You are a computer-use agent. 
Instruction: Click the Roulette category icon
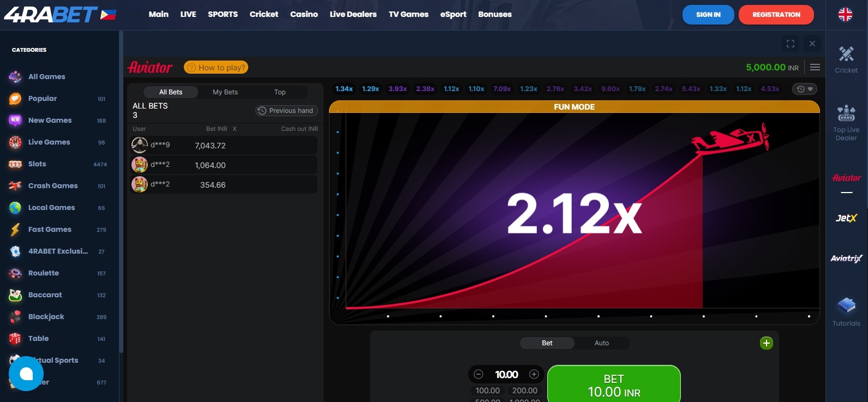coord(15,273)
